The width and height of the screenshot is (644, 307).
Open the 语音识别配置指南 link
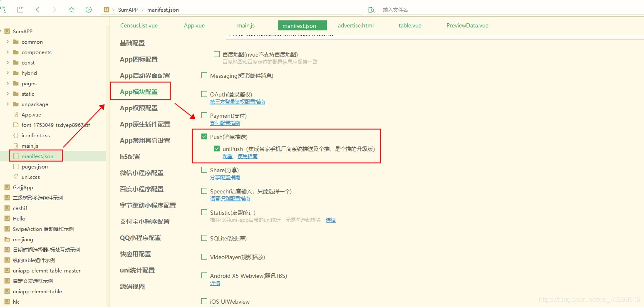[x=230, y=199]
